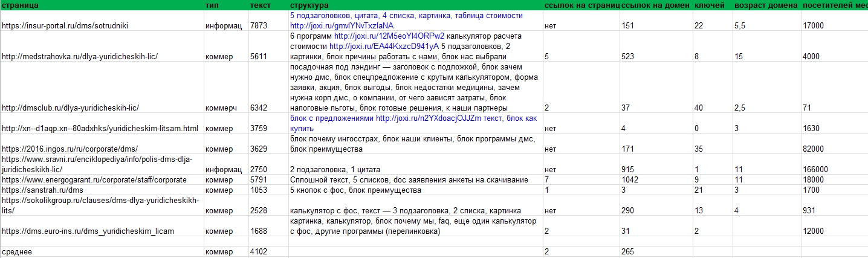Click the 'текст' column header

(x=268, y=5)
